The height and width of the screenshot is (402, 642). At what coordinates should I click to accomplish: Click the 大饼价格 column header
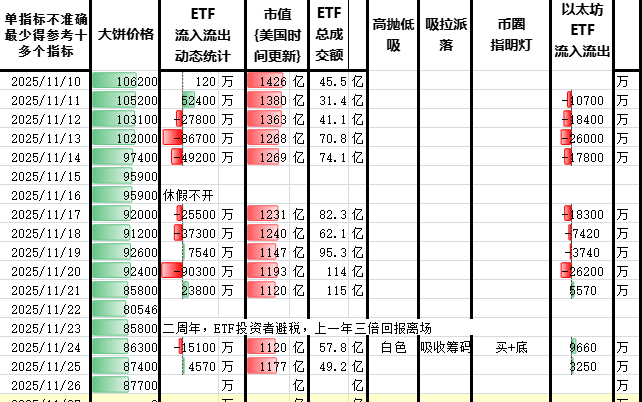click(126, 34)
